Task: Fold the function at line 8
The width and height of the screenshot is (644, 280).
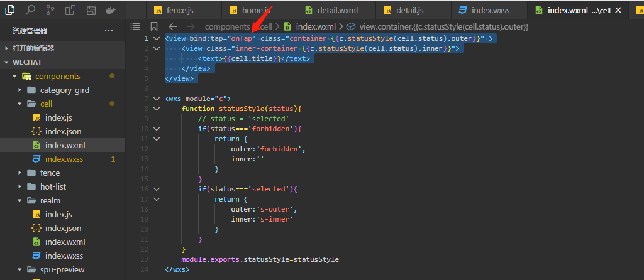Action: [x=156, y=109]
